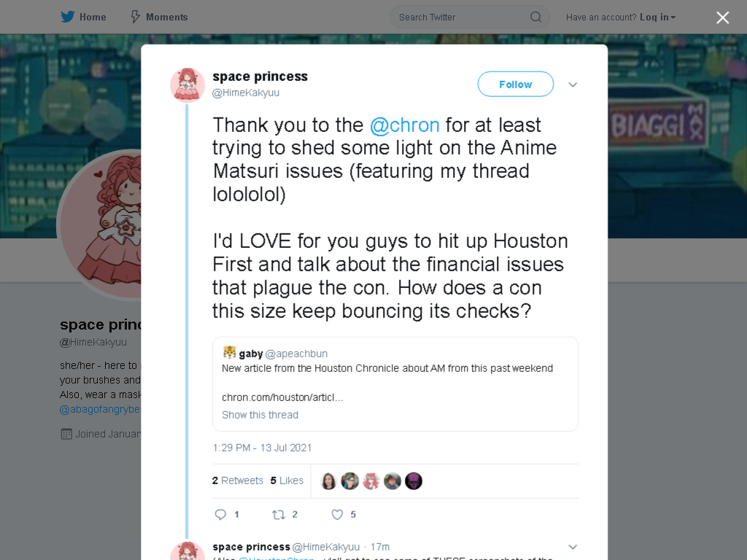Open the Log in dropdown
This screenshot has height=560, width=747.
tap(657, 17)
